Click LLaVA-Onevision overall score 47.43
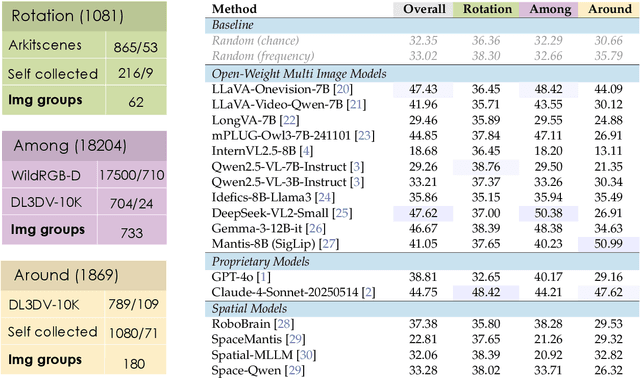 click(423, 89)
